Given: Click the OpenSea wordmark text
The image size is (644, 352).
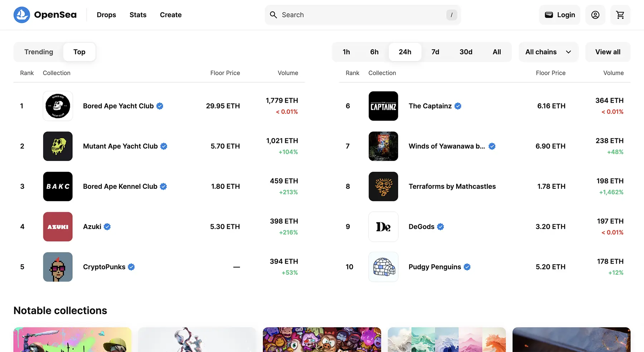Looking at the screenshot, I should (55, 15).
